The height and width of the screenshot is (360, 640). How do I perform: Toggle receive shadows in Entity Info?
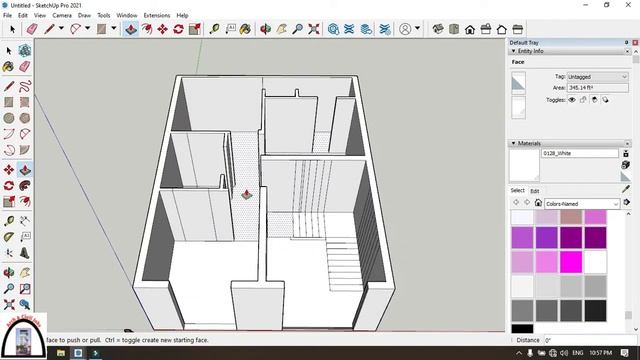point(594,100)
